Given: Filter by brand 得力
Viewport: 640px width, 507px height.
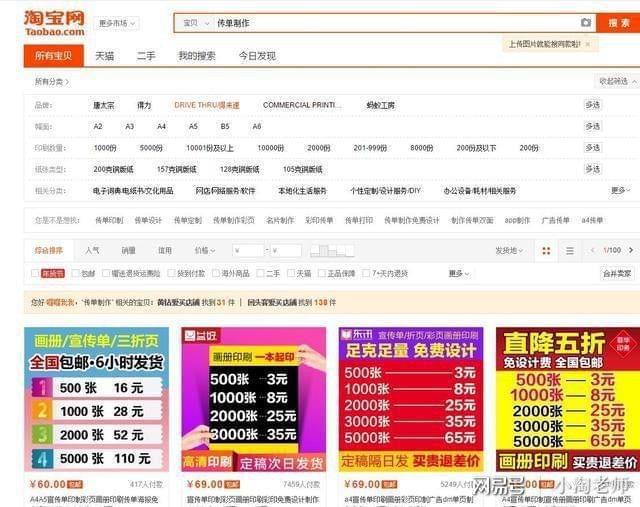Looking at the screenshot, I should pos(144,105).
